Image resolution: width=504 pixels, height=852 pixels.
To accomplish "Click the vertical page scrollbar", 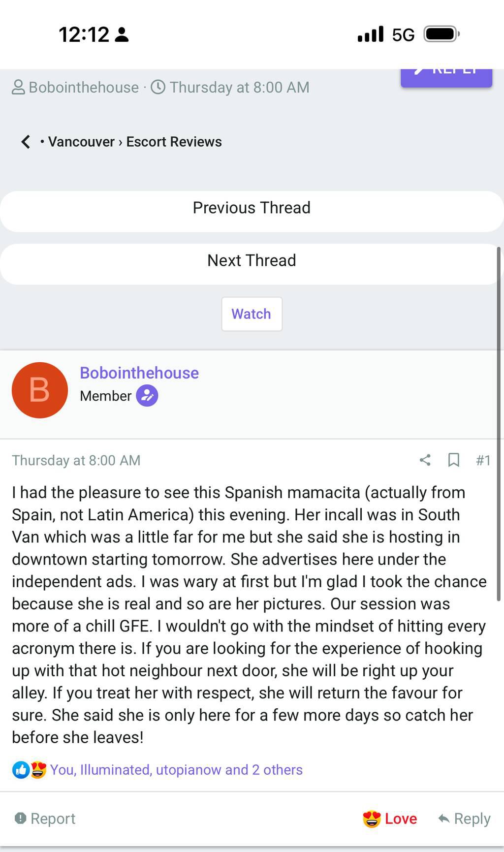I will click(499, 423).
